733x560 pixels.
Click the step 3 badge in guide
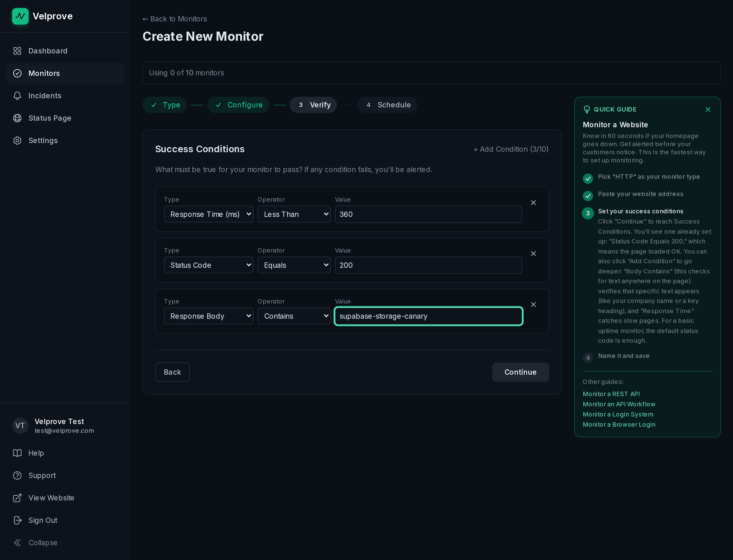pos(588,213)
